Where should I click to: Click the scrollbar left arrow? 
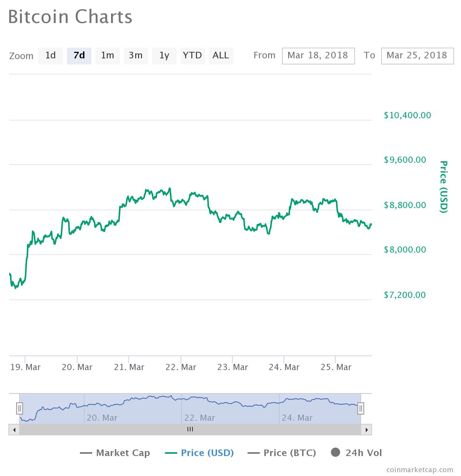14,430
